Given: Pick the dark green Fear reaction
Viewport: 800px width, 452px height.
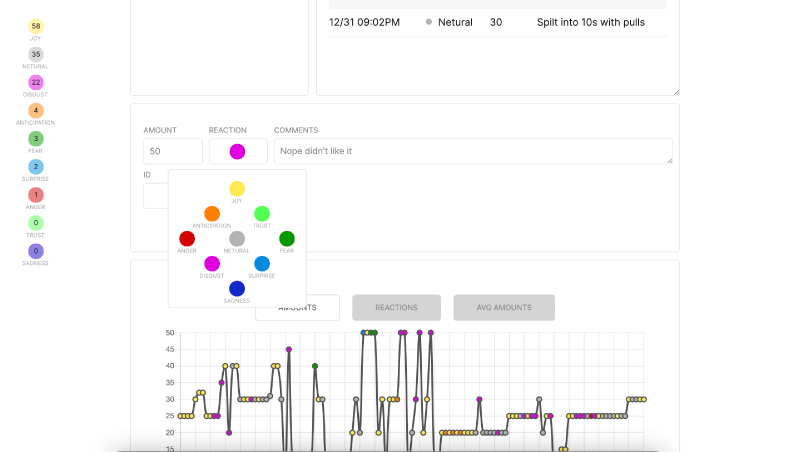Looking at the screenshot, I should [287, 239].
